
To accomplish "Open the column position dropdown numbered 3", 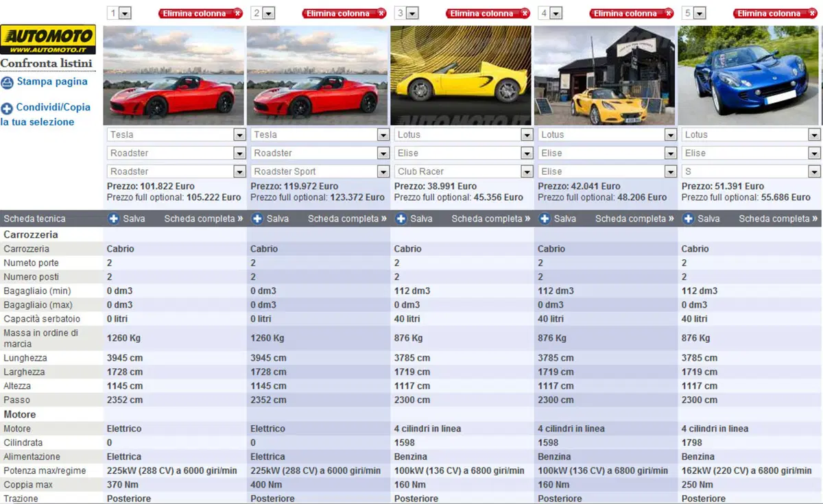I will 407,13.
